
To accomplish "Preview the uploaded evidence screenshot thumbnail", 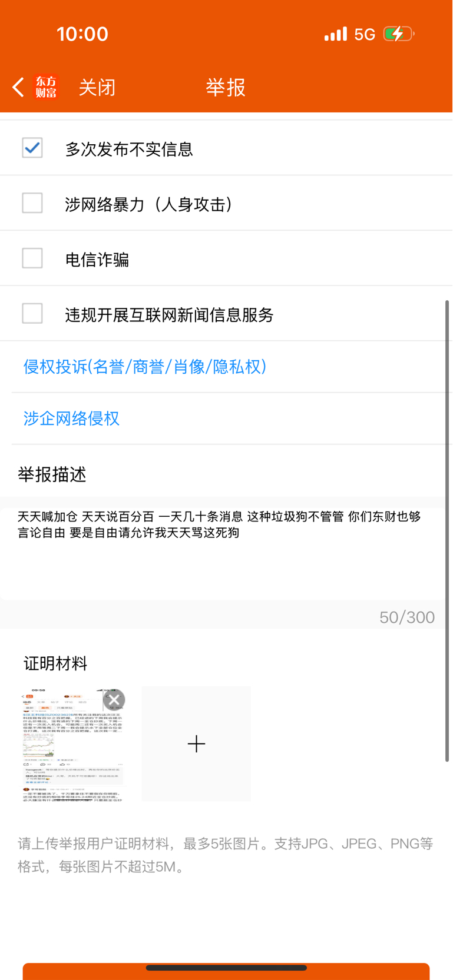I will pyautogui.click(x=72, y=744).
